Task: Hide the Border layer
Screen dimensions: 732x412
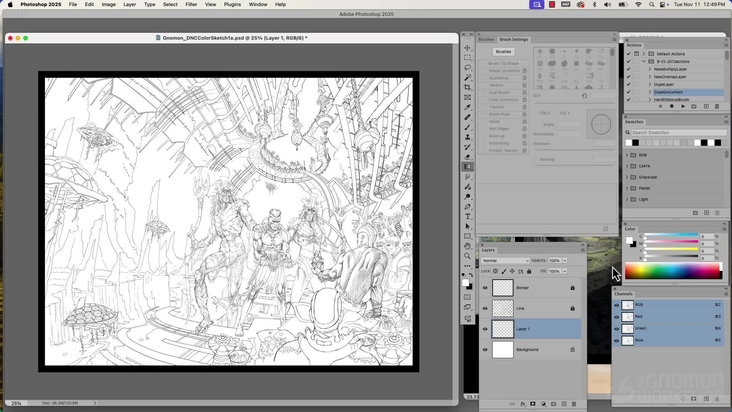Action: coord(486,287)
